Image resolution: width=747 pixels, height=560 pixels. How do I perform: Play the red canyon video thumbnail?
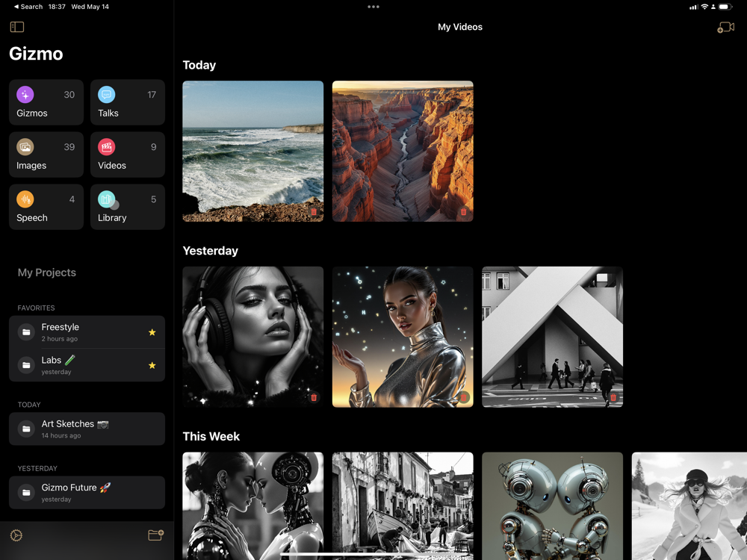[x=403, y=151]
